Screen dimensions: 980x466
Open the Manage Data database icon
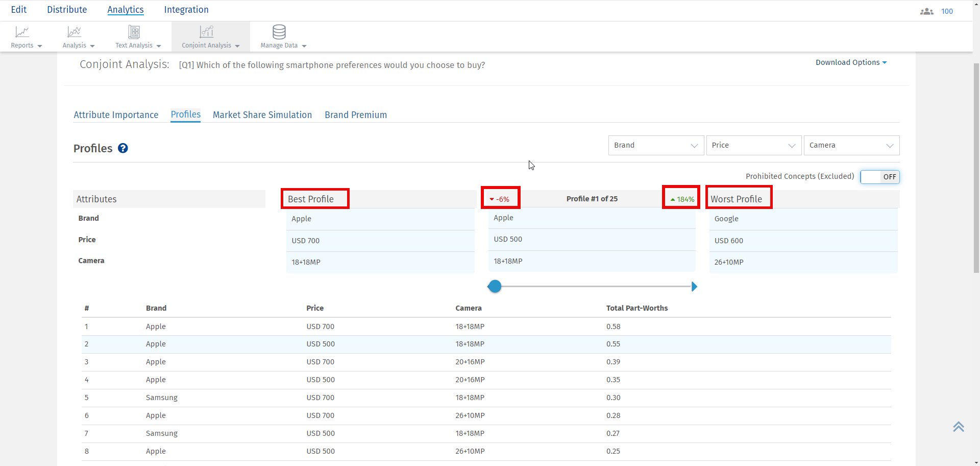pyautogui.click(x=279, y=32)
